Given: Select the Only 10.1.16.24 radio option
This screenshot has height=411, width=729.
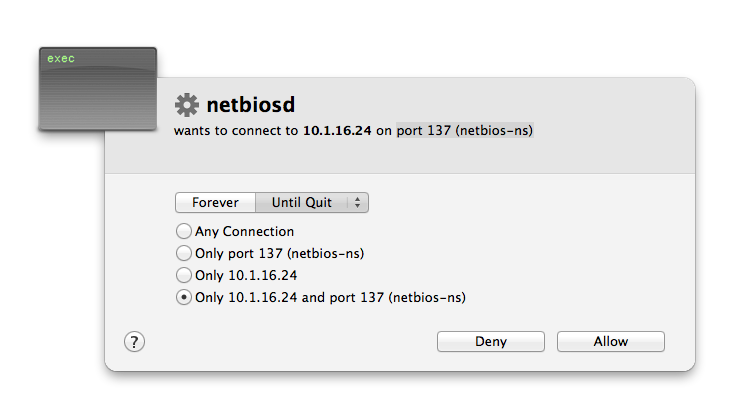Looking at the screenshot, I should tap(184, 275).
